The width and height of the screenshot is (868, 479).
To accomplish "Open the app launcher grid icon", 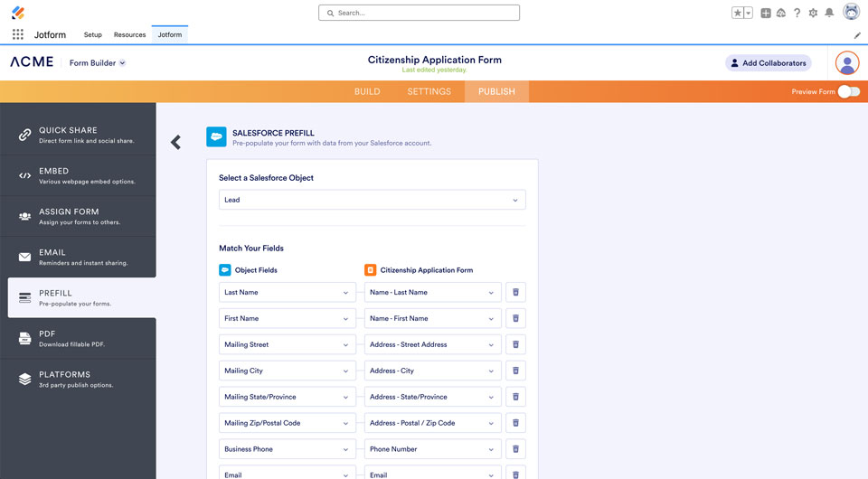I will point(18,34).
